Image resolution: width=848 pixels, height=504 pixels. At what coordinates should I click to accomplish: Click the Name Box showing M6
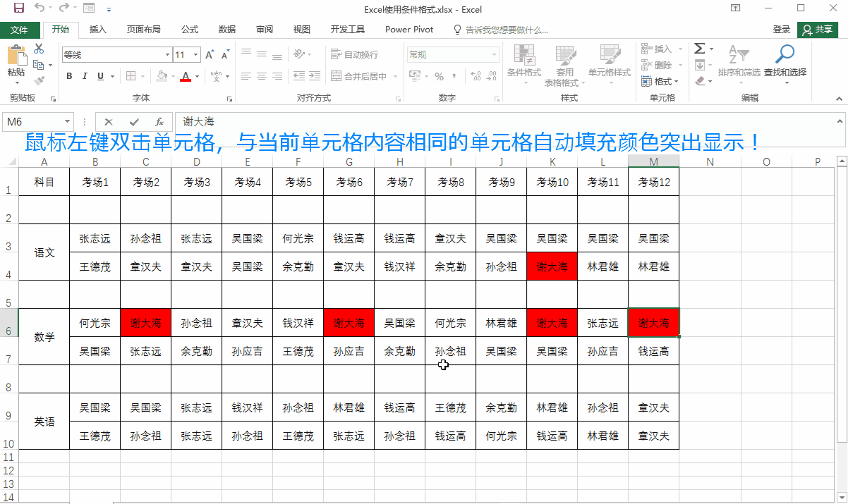(x=33, y=121)
